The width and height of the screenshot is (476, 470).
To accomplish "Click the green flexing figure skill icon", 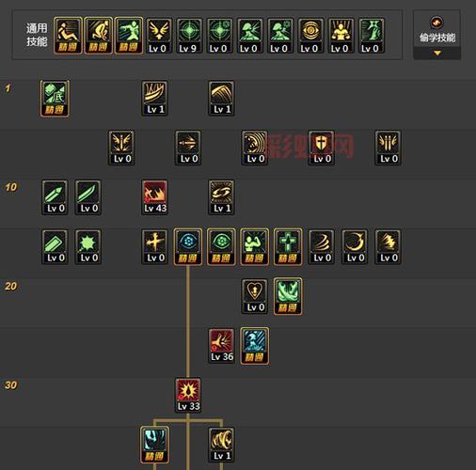I will tap(255, 247).
